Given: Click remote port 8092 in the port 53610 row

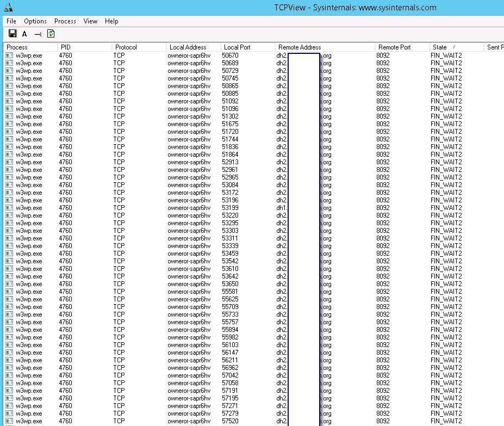Looking at the screenshot, I should (x=383, y=269).
